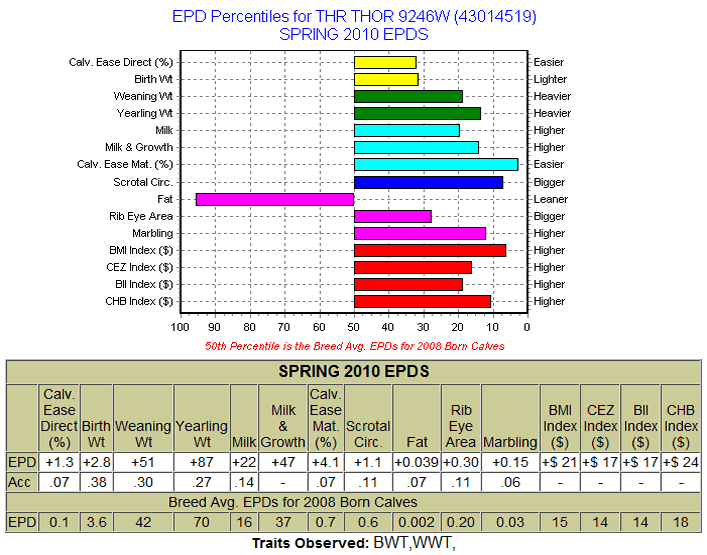
Task: Click the '0.002' Fat breed average cell
Action: (416, 522)
